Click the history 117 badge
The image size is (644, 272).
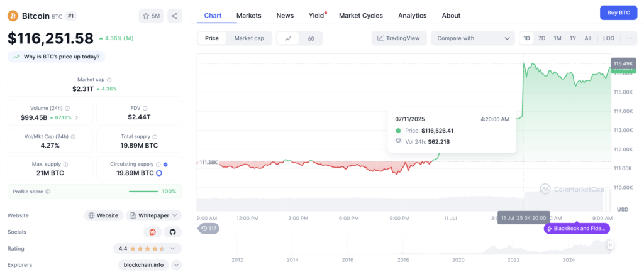click(x=209, y=229)
